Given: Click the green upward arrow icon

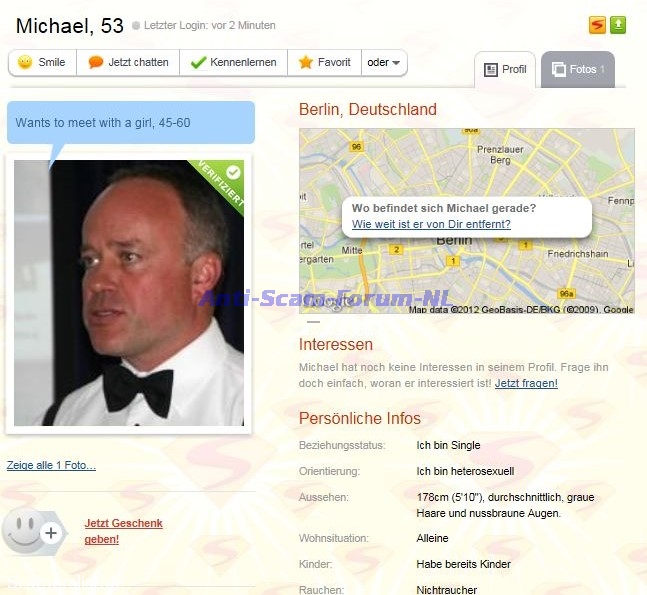Looking at the screenshot, I should [618, 25].
